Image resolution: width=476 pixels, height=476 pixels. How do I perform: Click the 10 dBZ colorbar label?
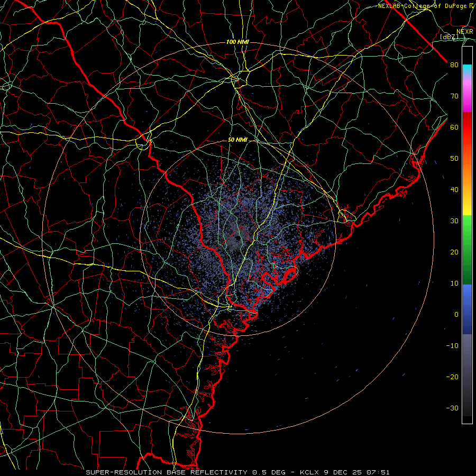click(454, 283)
